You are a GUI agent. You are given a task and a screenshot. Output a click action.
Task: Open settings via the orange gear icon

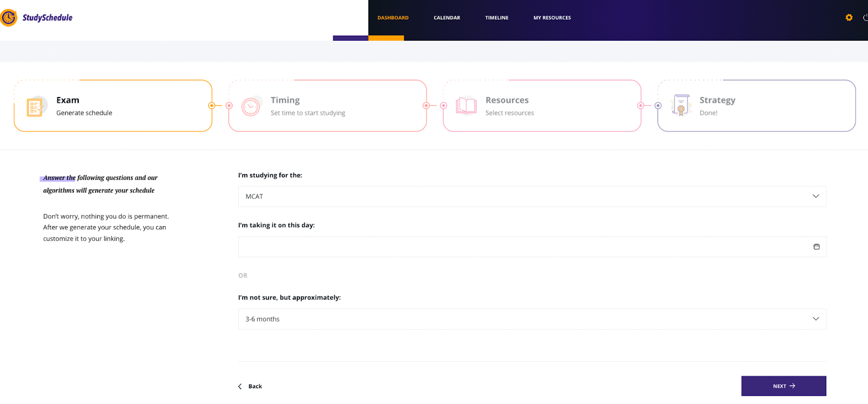[x=849, y=18]
